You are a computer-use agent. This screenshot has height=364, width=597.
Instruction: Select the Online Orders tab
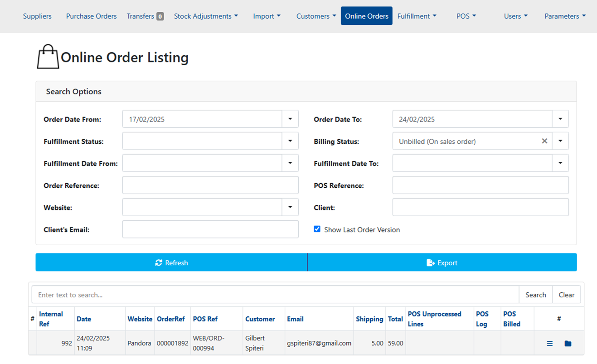367,16
